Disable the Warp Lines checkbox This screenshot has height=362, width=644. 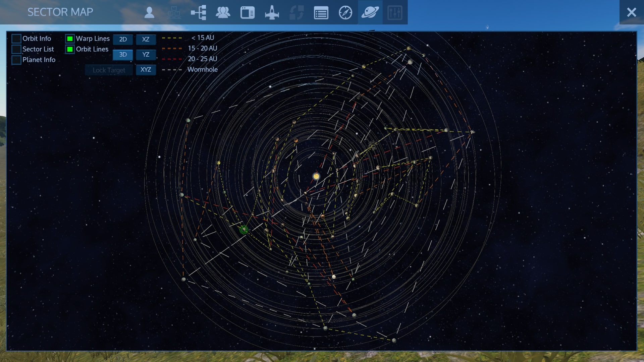tap(70, 39)
